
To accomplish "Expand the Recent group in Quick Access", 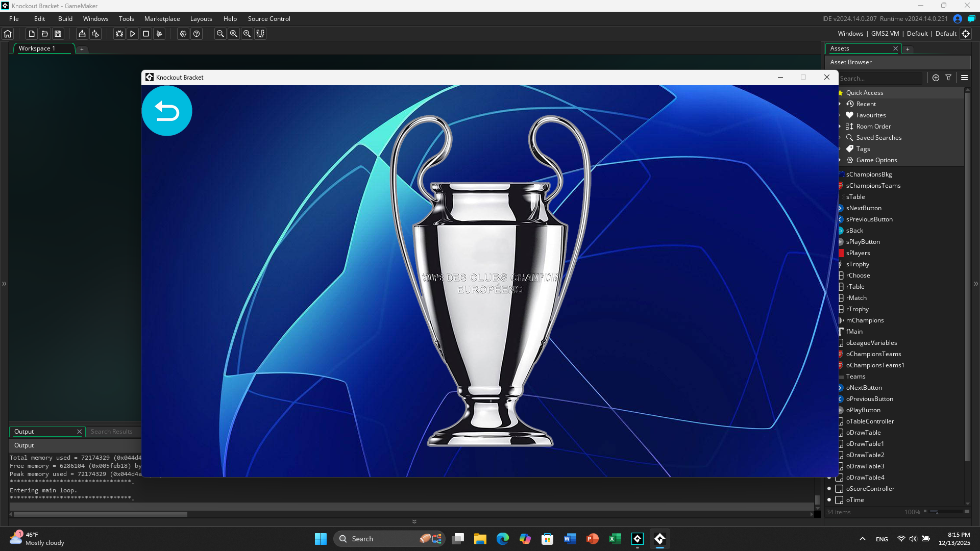I will [x=840, y=104].
